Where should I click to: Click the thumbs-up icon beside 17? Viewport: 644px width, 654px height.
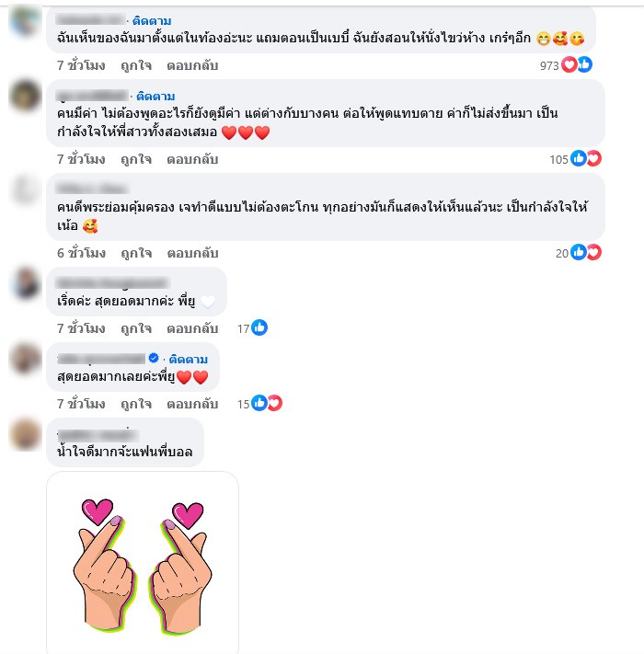(259, 327)
